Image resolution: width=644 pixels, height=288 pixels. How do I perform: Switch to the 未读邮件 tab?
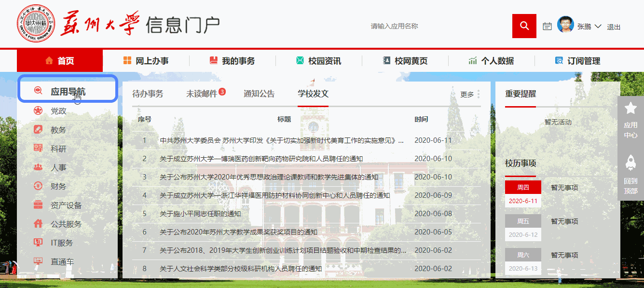202,94
